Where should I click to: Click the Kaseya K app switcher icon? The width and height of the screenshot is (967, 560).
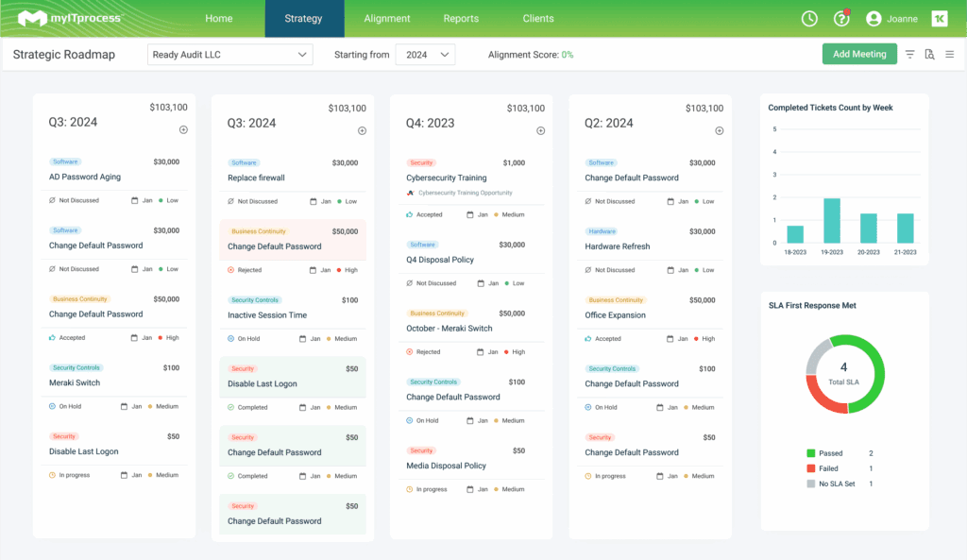(939, 19)
